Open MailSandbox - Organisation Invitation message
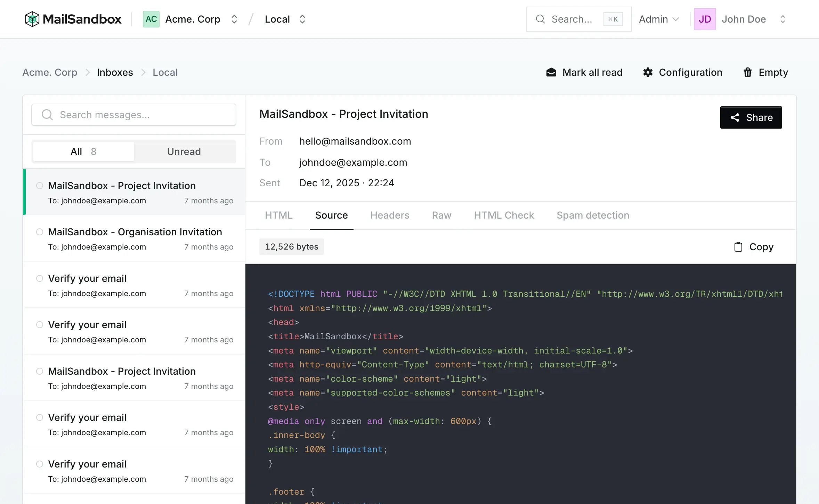 tap(134, 238)
